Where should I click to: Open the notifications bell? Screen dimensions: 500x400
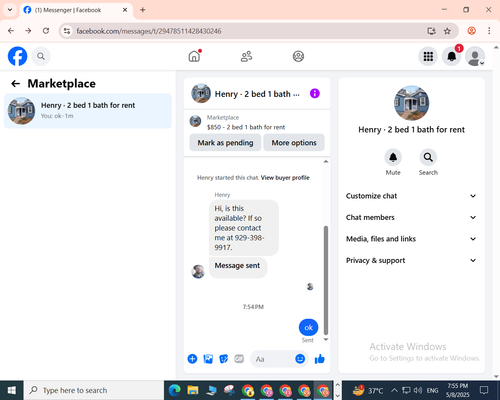pyautogui.click(x=452, y=56)
